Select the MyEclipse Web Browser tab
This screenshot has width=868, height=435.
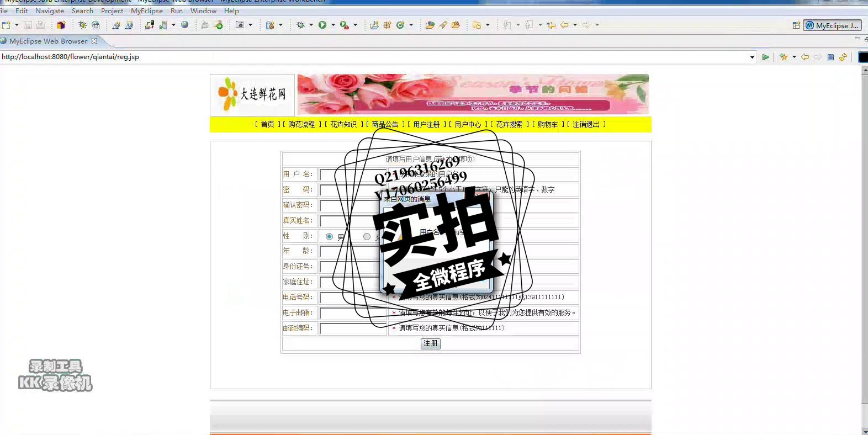click(x=48, y=41)
